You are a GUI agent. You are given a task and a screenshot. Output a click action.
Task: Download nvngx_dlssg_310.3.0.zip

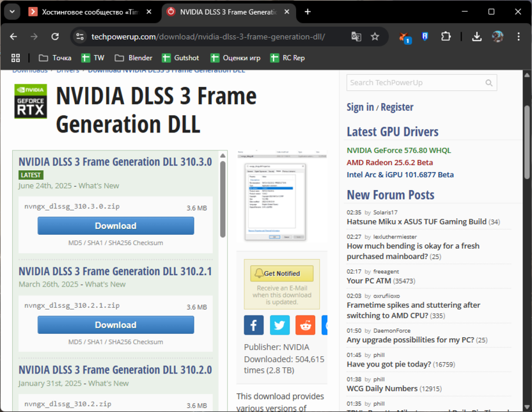pyautogui.click(x=116, y=226)
